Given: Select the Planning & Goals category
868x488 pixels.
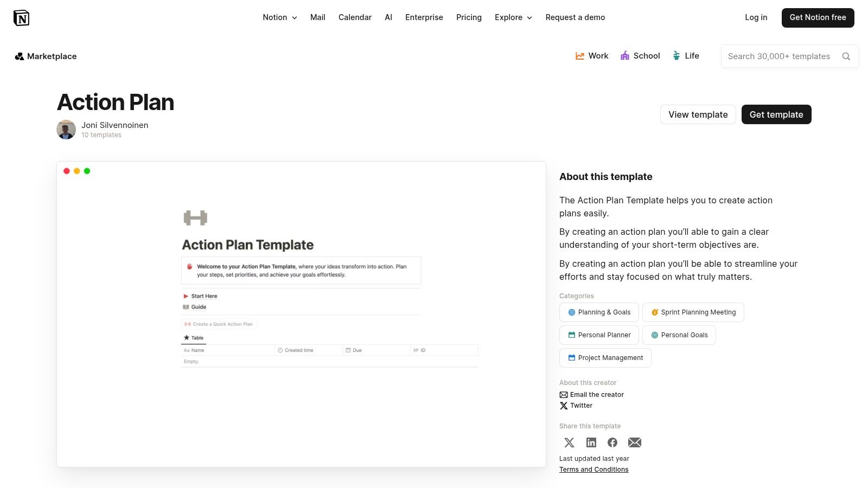Looking at the screenshot, I should tap(599, 312).
